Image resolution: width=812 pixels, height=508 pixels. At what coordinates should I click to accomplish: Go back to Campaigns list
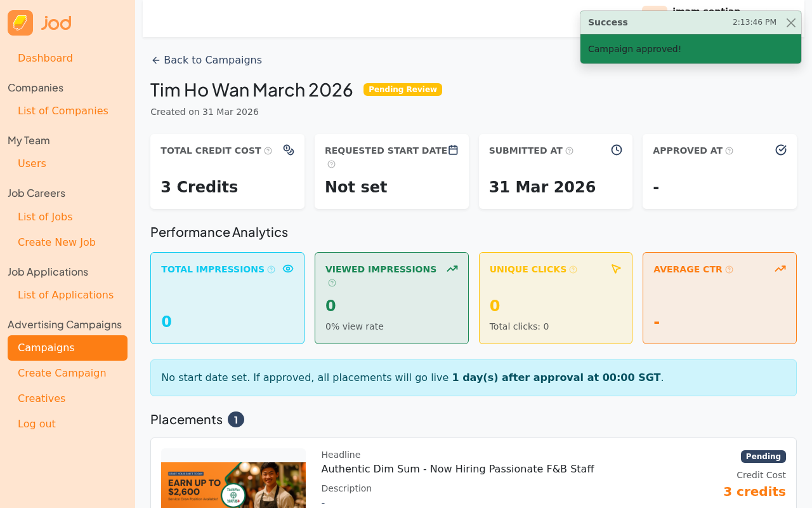pos(206,60)
